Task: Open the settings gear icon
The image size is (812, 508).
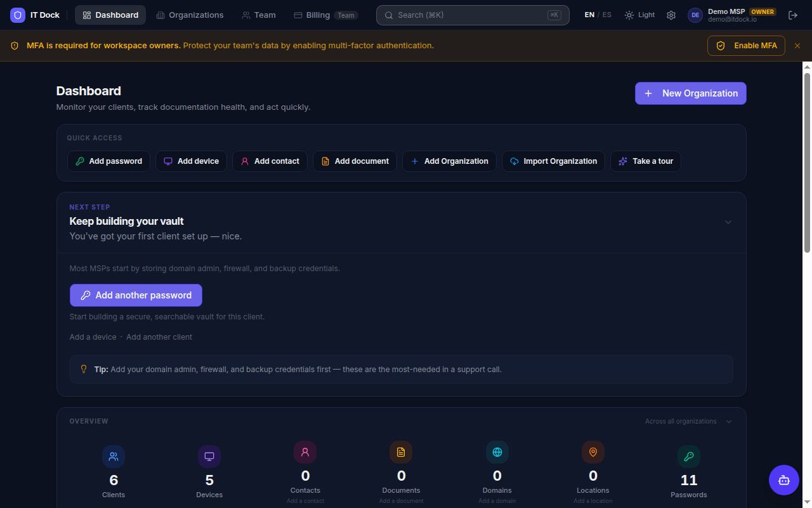Action: (x=671, y=15)
